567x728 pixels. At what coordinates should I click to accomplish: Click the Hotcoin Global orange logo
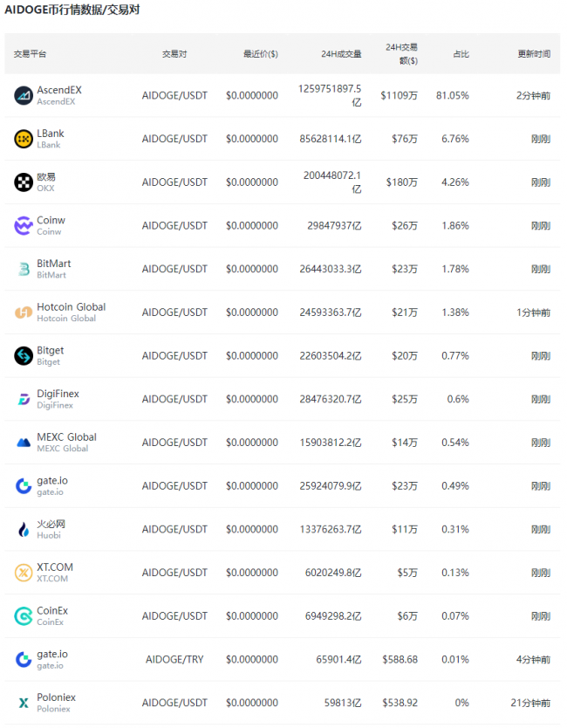24,312
